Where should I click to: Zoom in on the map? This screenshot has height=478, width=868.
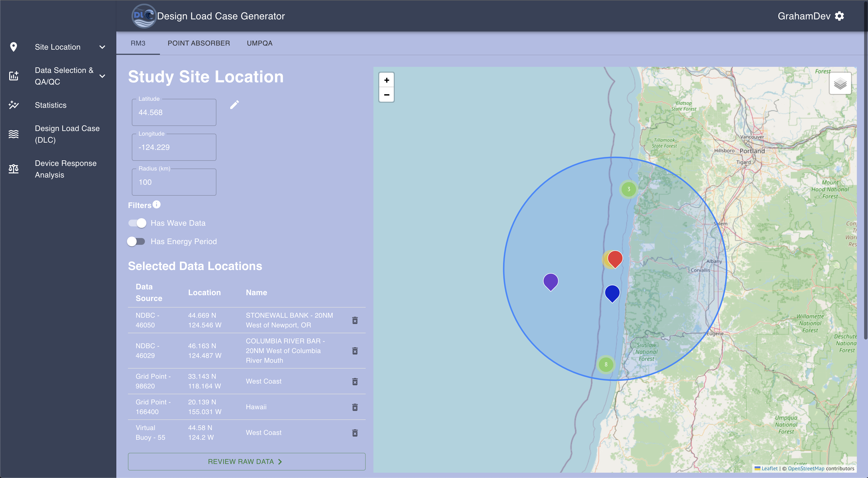(387, 80)
